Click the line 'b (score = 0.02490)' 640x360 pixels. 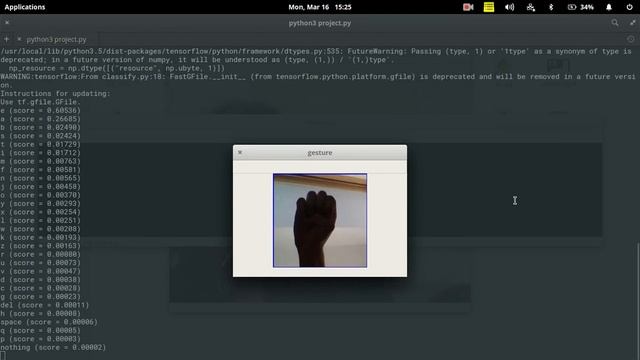point(40,127)
